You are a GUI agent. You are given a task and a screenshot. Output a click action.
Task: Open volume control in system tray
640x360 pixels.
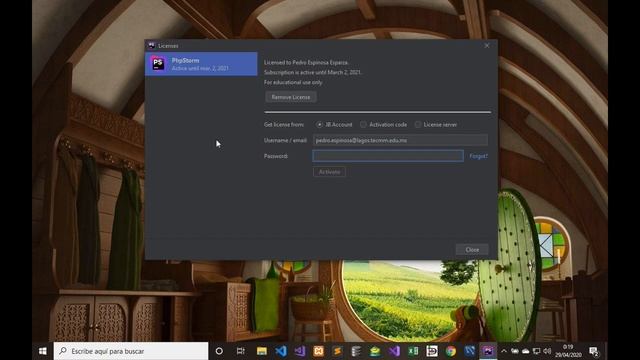pyautogui.click(x=547, y=351)
